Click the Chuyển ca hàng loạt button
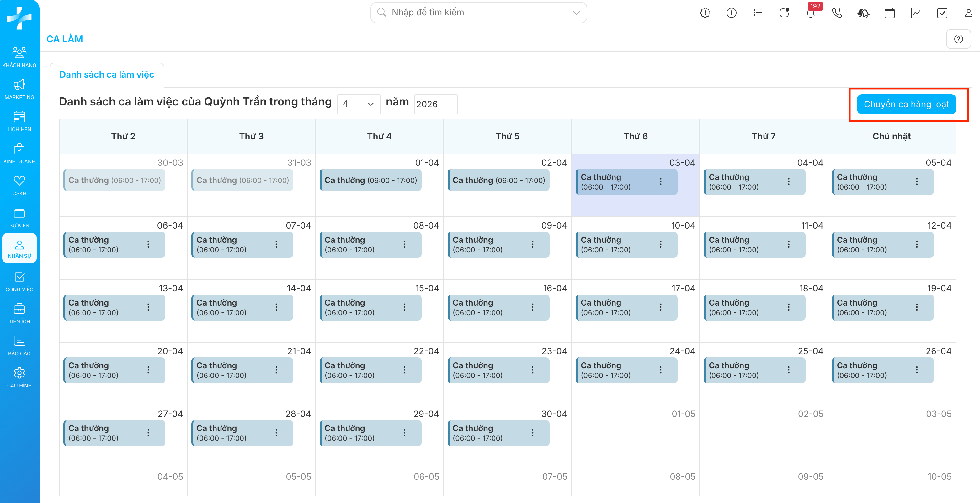 pos(906,104)
